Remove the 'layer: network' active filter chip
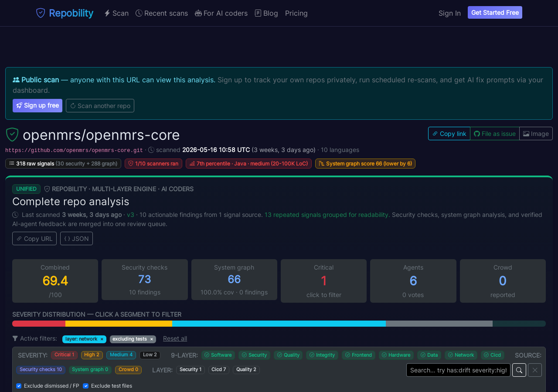The width and height of the screenshot is (558, 392). (102, 339)
